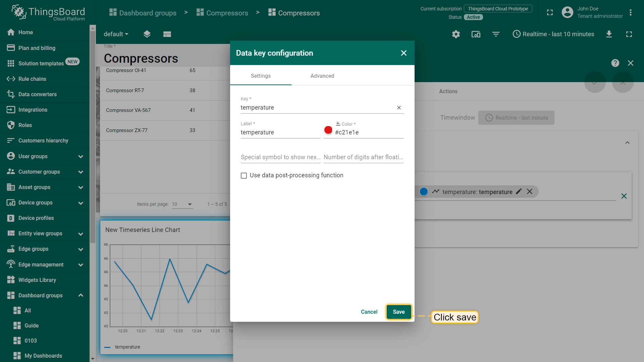Click the entity aliases icon in toolbar
Viewport: 644px width, 362px height.
[x=476, y=34]
